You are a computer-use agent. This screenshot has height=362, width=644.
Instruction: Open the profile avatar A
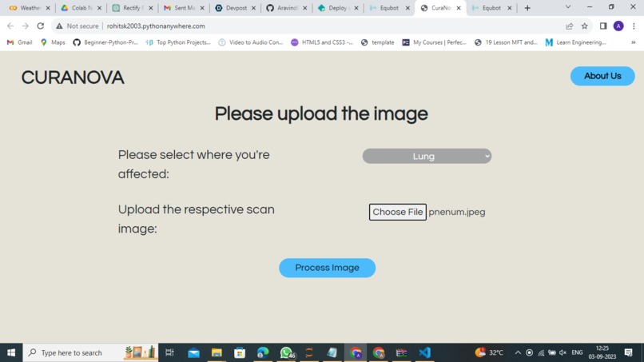[618, 26]
